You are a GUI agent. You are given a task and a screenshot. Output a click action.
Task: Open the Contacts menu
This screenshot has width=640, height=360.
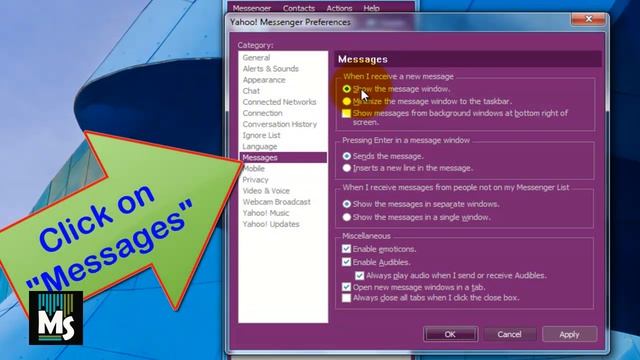299,8
